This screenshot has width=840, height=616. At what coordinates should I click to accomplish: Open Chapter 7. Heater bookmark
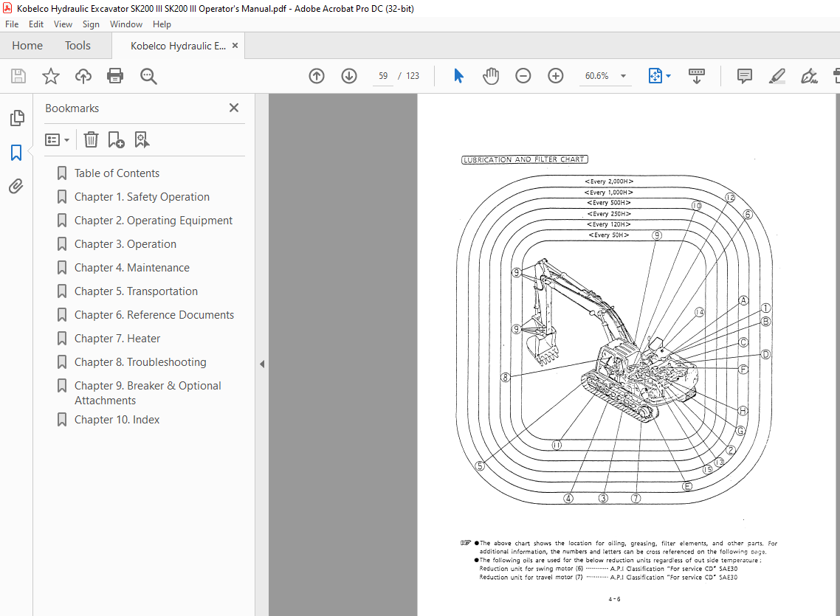tap(117, 338)
